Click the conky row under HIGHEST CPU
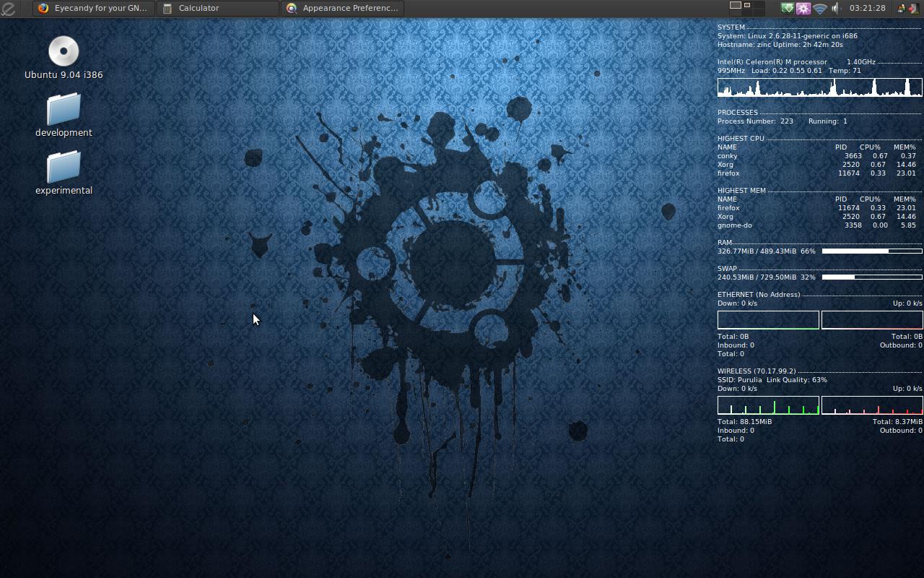 pyautogui.click(x=816, y=156)
